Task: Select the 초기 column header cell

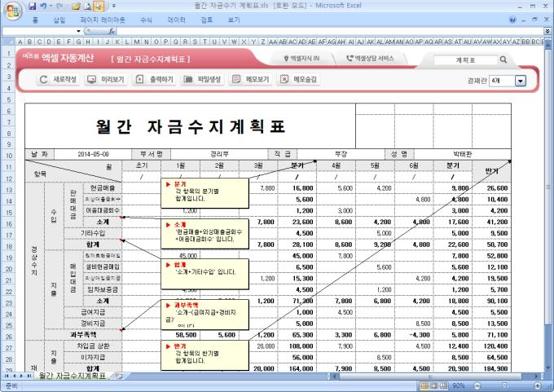Action: point(141,165)
